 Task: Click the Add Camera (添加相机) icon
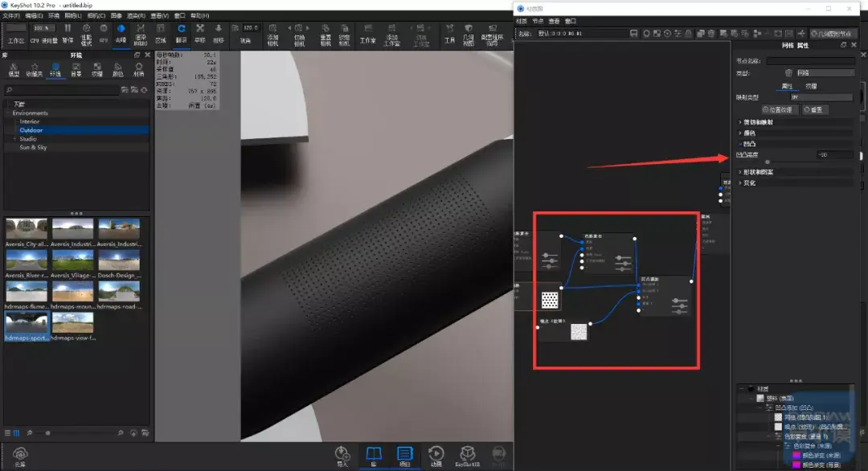point(272,33)
